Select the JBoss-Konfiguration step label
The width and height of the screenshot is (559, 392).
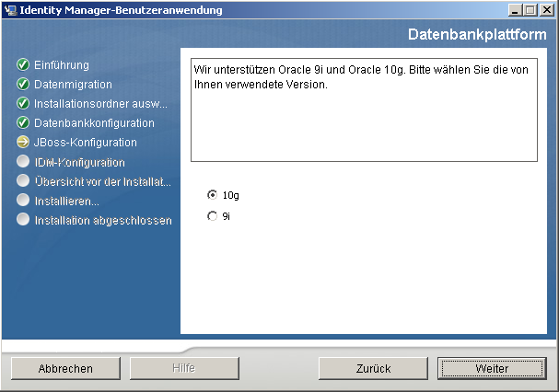point(86,143)
